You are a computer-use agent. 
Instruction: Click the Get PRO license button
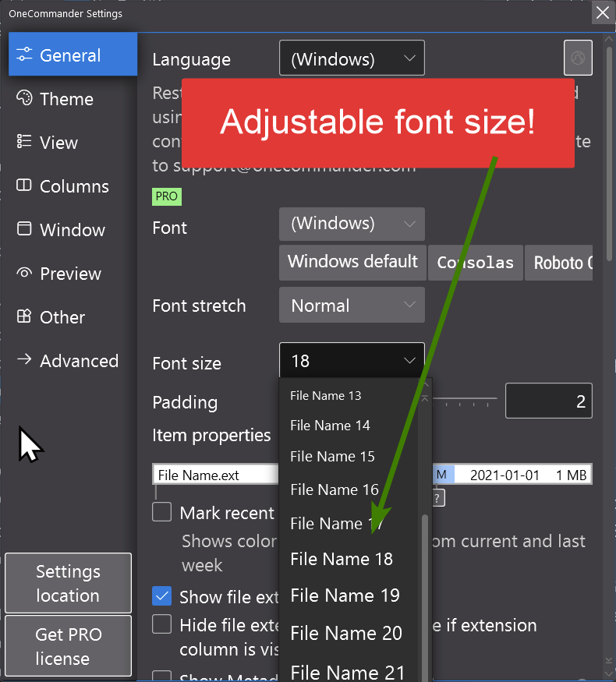coord(68,646)
